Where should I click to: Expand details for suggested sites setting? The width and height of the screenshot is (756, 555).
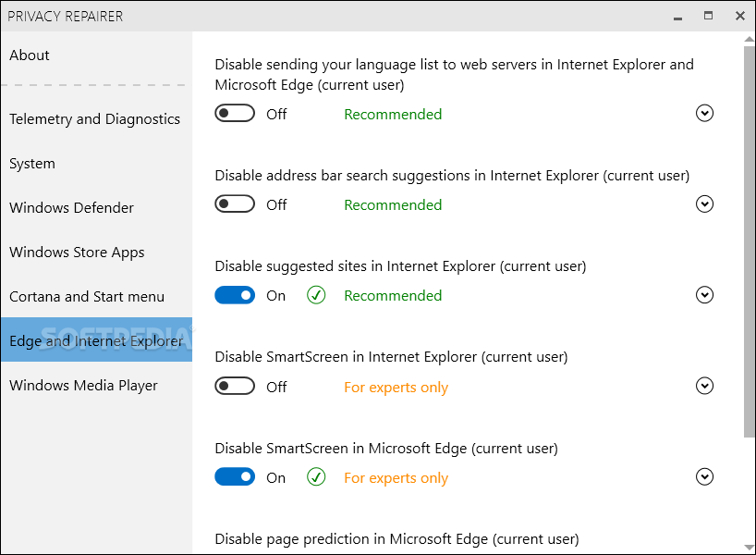tap(704, 295)
